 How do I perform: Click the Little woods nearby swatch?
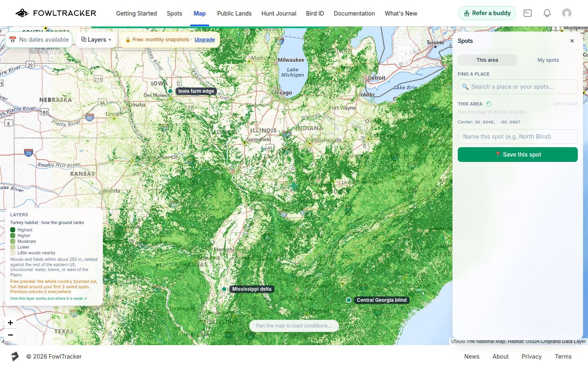13,253
